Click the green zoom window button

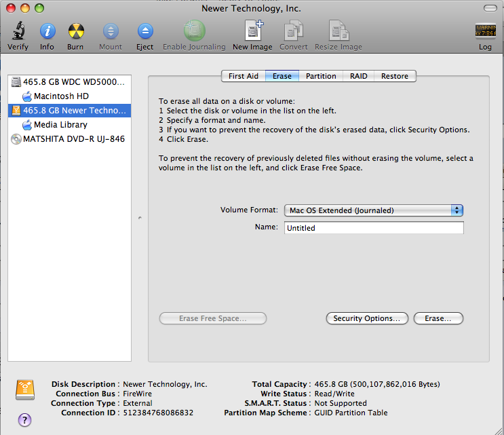coord(39,8)
